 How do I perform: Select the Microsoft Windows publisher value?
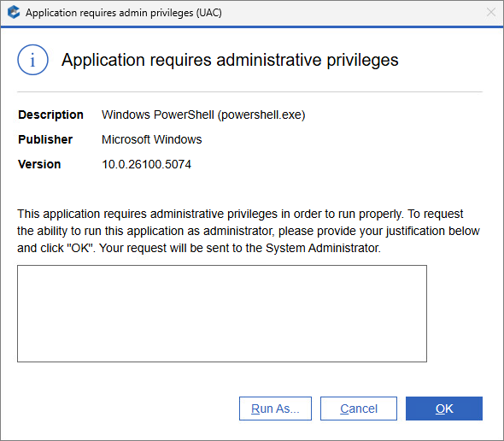[152, 139]
